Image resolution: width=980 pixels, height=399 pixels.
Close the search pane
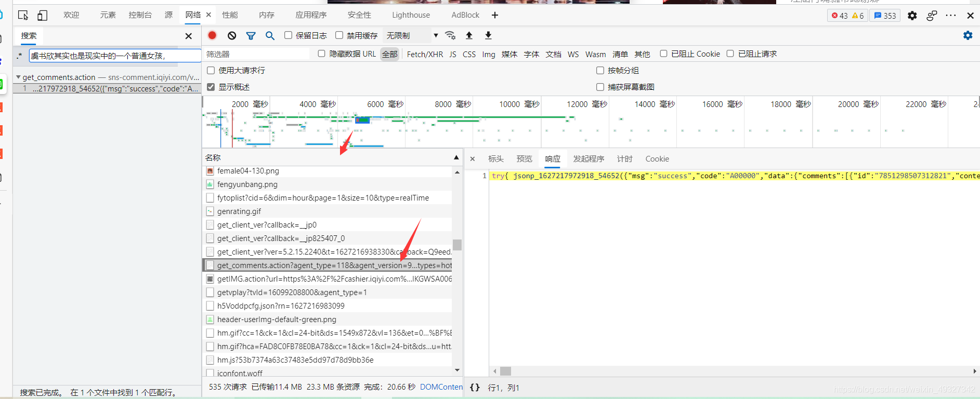pos(189,36)
